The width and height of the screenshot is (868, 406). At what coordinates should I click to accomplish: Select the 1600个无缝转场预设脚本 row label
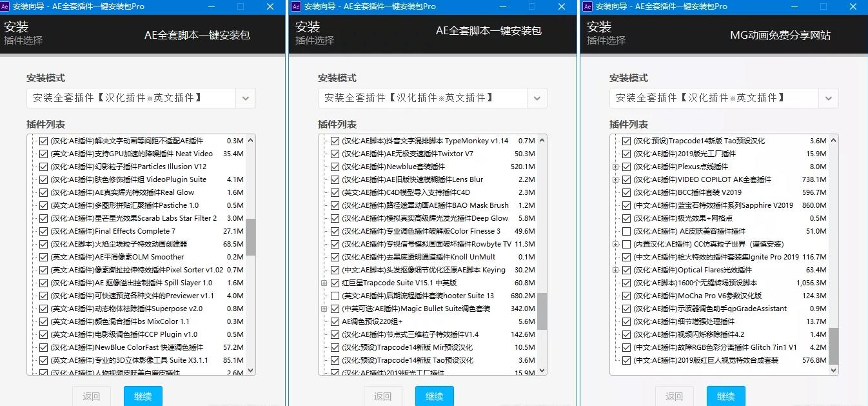[x=695, y=283]
